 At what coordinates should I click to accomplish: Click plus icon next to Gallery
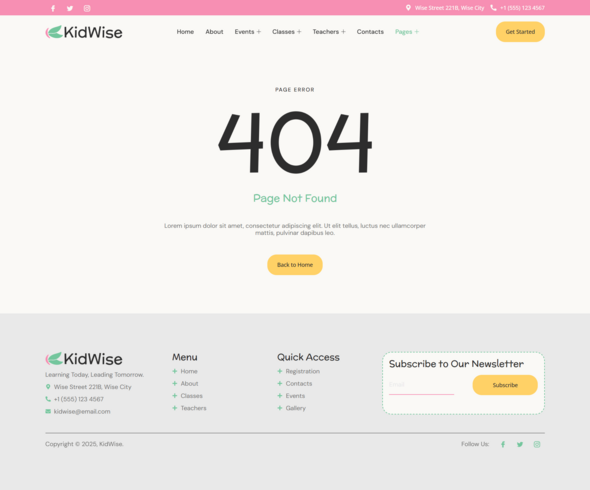pyautogui.click(x=280, y=408)
